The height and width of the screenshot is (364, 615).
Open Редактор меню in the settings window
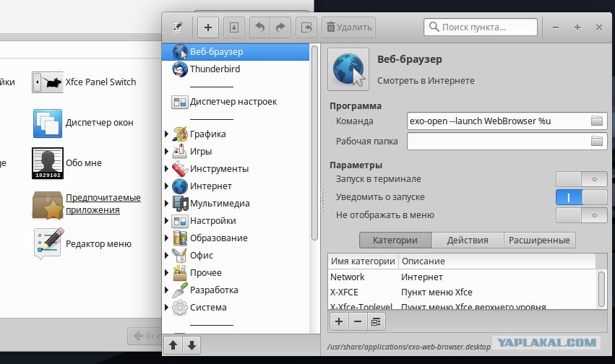pyautogui.click(x=83, y=243)
